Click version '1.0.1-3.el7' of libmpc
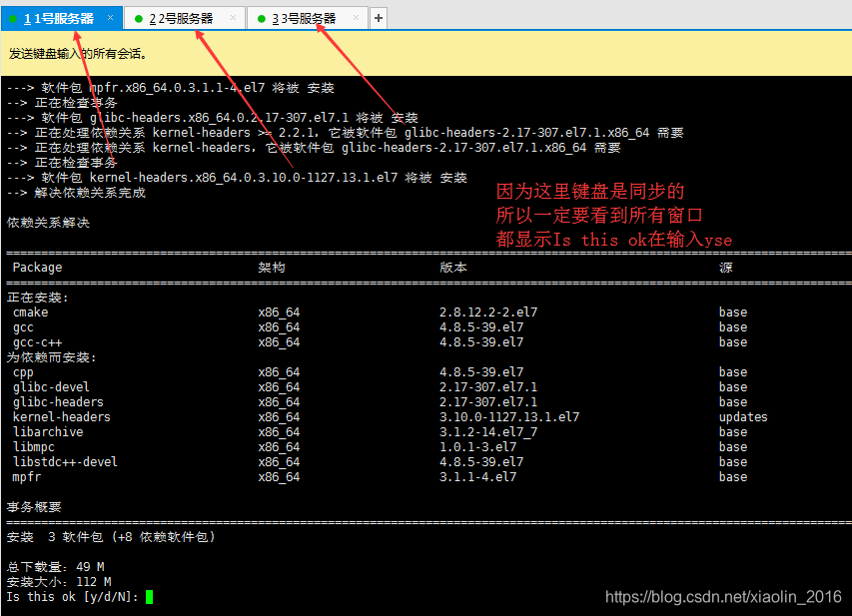Viewport: 852px width, 616px height. [x=477, y=447]
